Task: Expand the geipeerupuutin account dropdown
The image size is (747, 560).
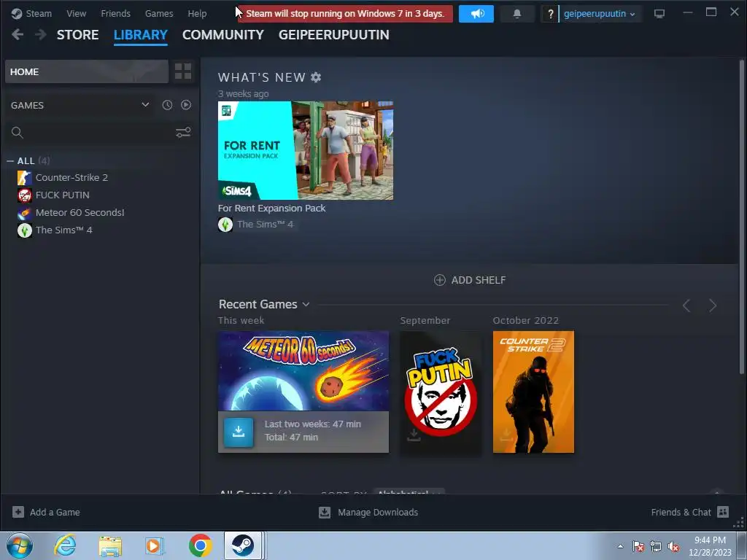Action: 599,14
